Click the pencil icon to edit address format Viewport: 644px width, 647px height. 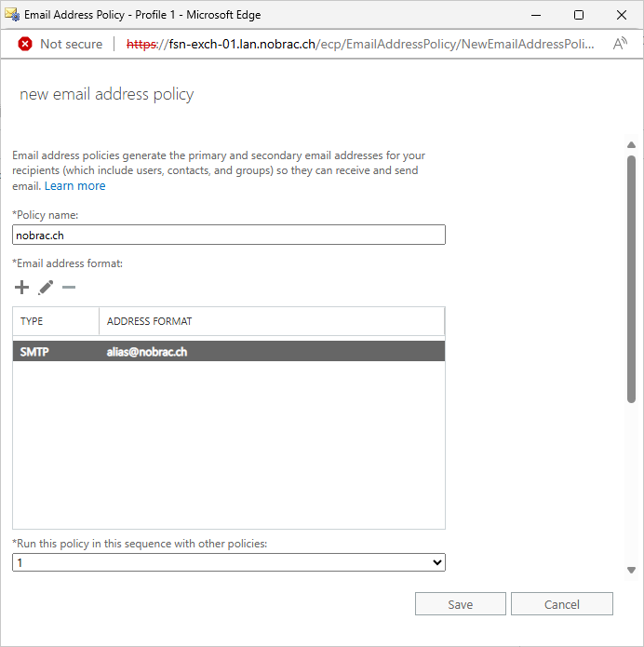click(46, 288)
